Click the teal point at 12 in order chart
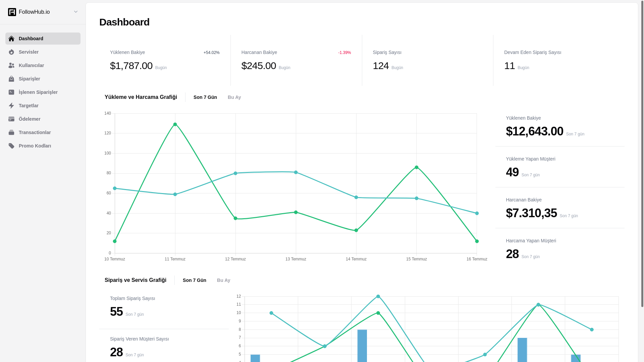 pos(378,296)
